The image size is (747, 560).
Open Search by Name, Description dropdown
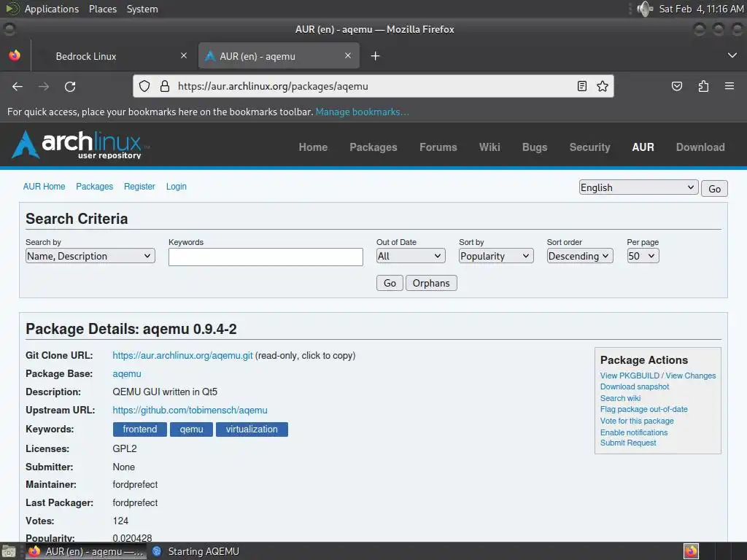[90, 256]
